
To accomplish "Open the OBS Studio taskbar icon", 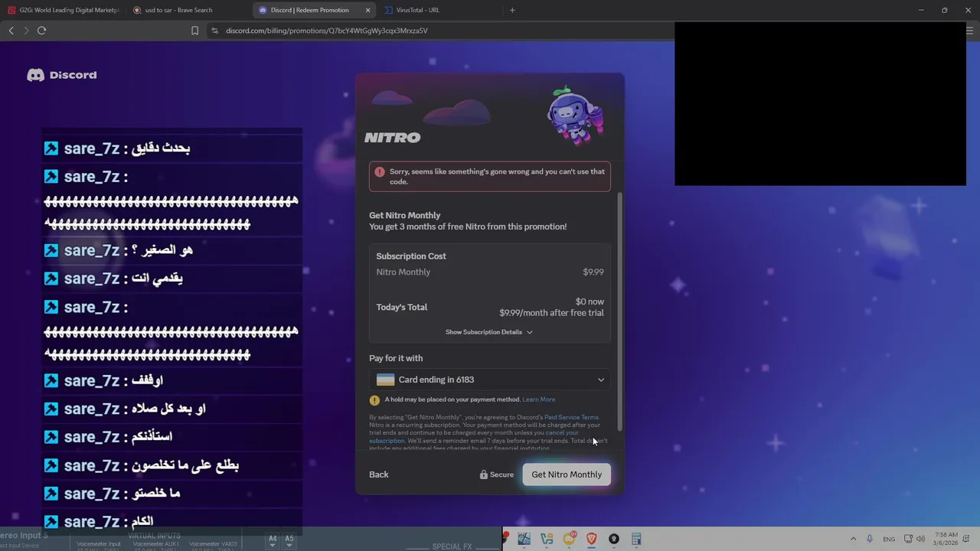I will pos(613,540).
